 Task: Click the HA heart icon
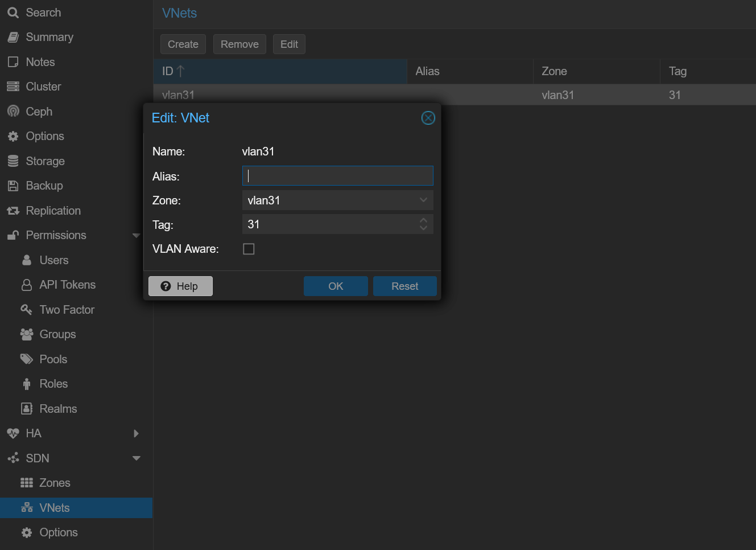point(13,433)
